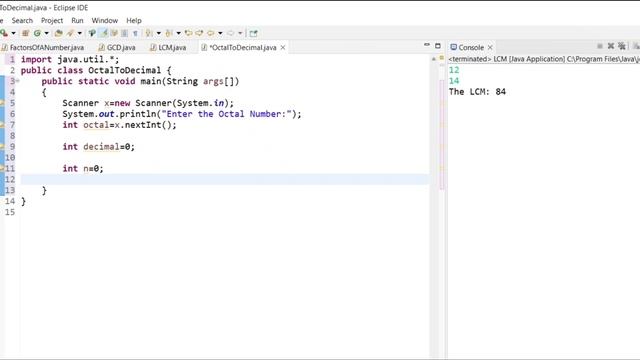Image resolution: width=640 pixels, height=360 pixels.
Task: Open the Search menu
Action: coord(22,20)
